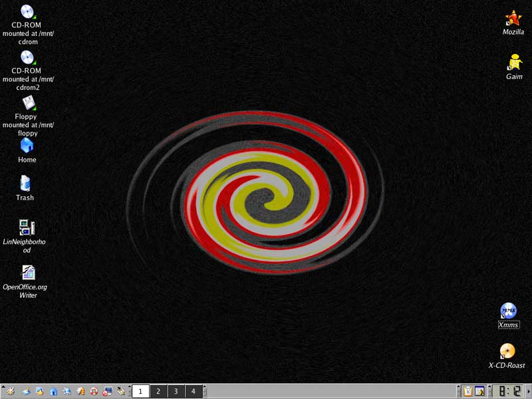Switch to virtual desktop 3 in pager
The image size is (532, 399).
coord(176,392)
